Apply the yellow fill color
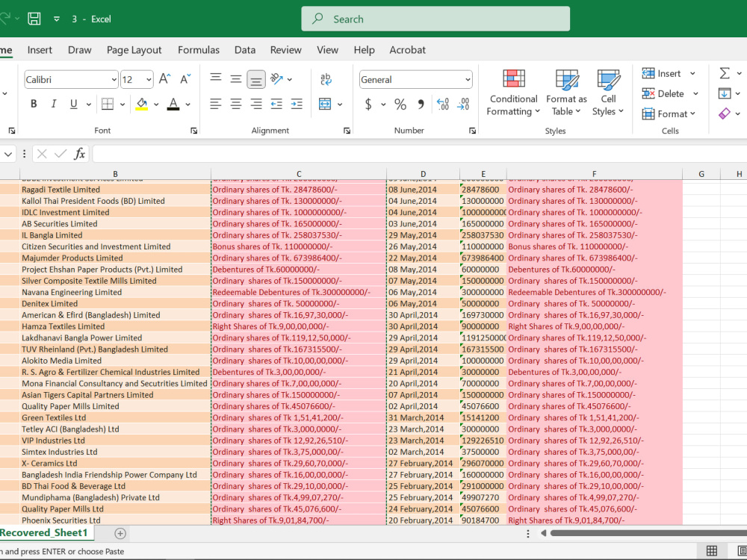 [141, 104]
